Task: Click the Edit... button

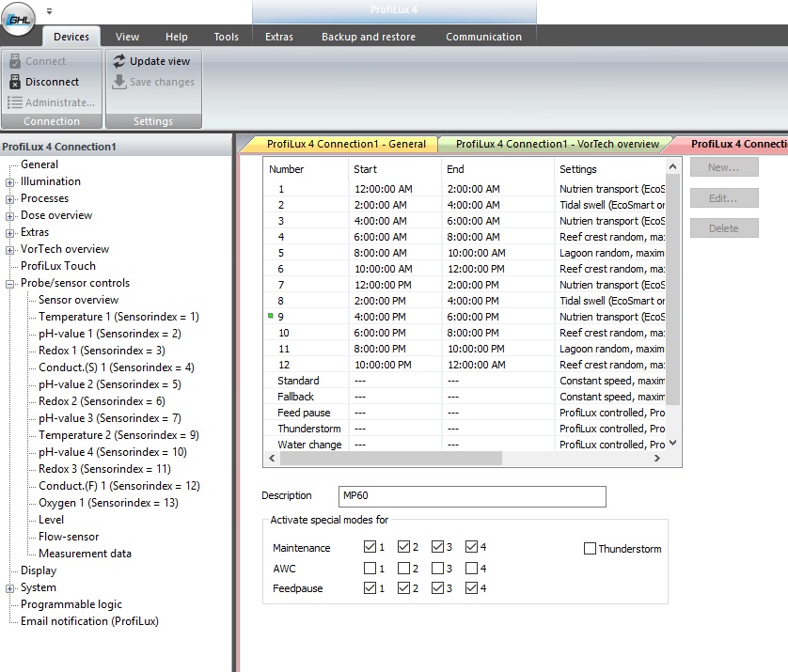Action: (724, 198)
